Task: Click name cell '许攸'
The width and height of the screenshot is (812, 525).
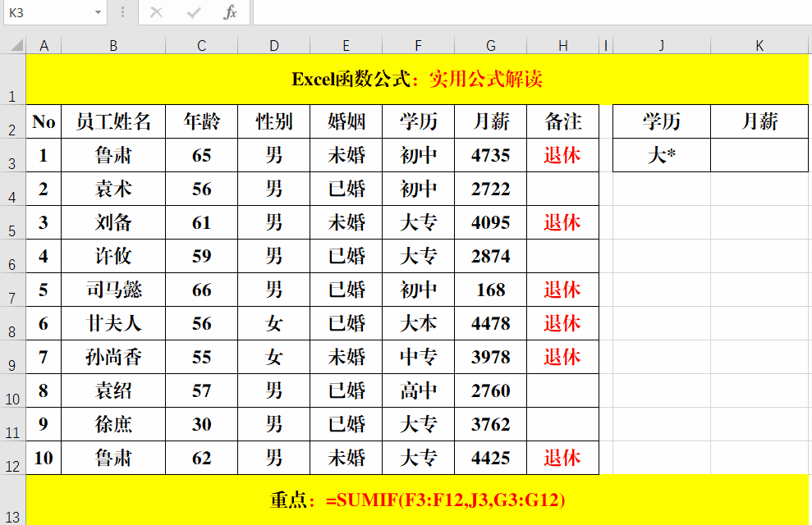Action: [x=113, y=256]
